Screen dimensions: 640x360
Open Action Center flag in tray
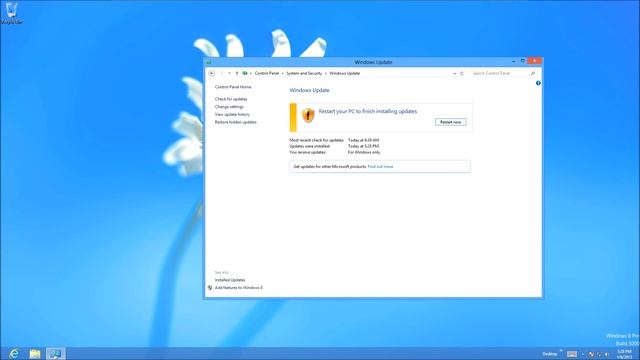[x=591, y=354]
